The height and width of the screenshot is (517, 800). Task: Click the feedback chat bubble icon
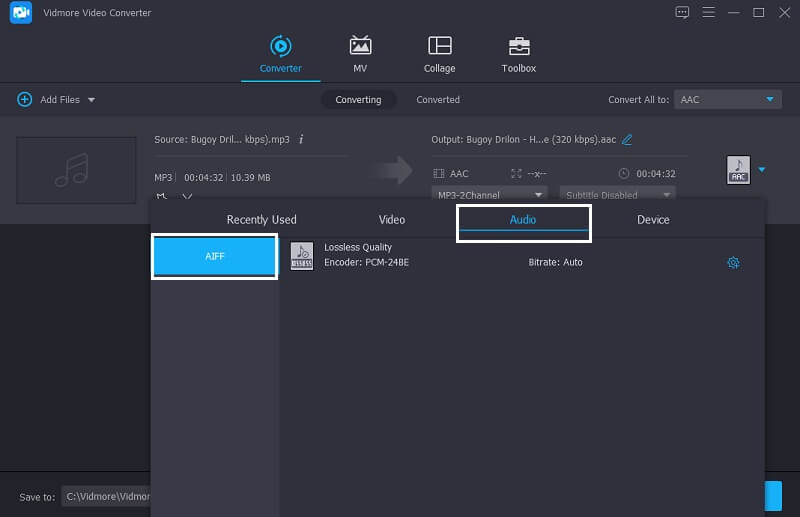(x=683, y=12)
